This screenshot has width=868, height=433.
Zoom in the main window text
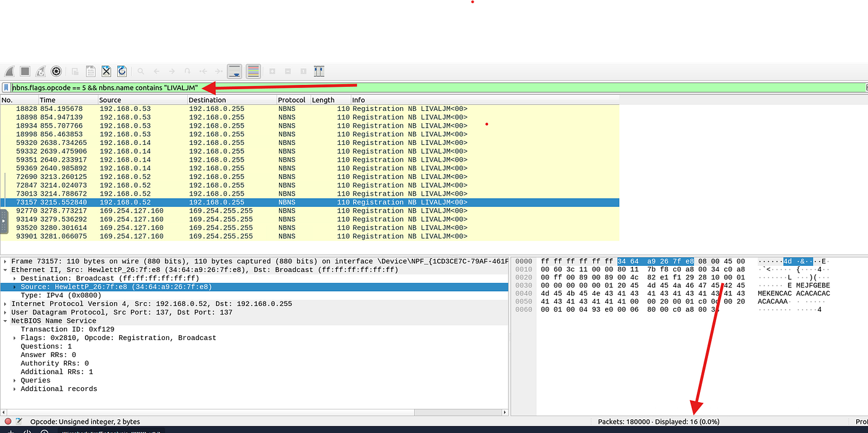click(272, 71)
